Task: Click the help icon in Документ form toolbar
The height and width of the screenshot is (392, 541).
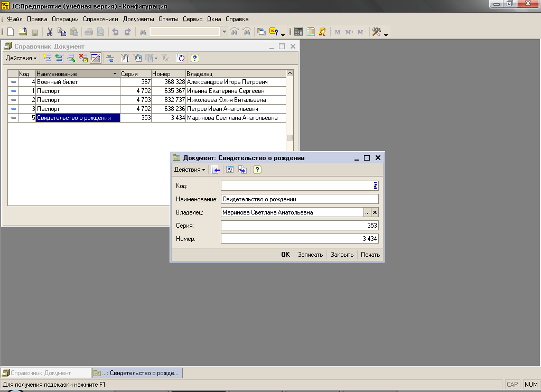Action: click(x=257, y=170)
